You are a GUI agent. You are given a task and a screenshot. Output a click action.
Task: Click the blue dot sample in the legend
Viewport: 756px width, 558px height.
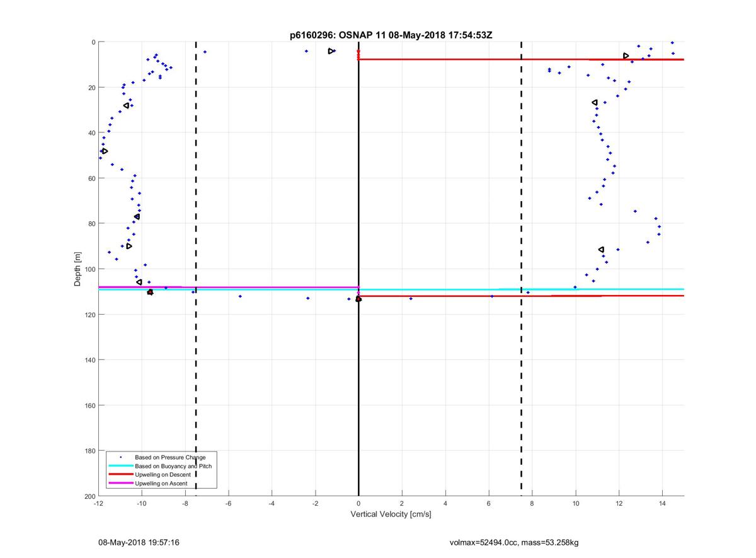[120, 457]
